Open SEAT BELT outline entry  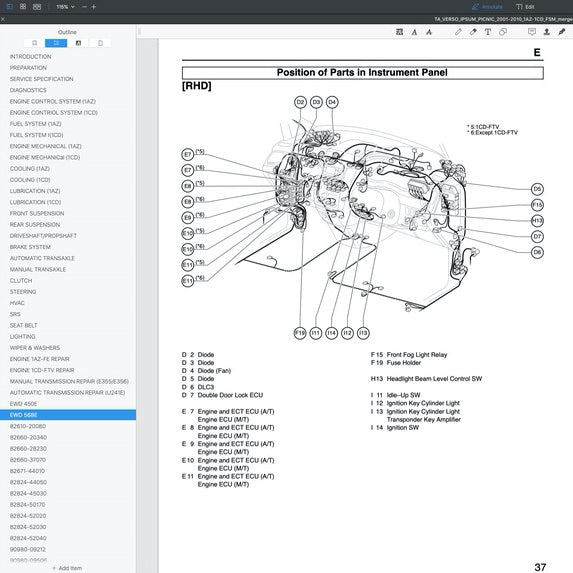tap(23, 326)
